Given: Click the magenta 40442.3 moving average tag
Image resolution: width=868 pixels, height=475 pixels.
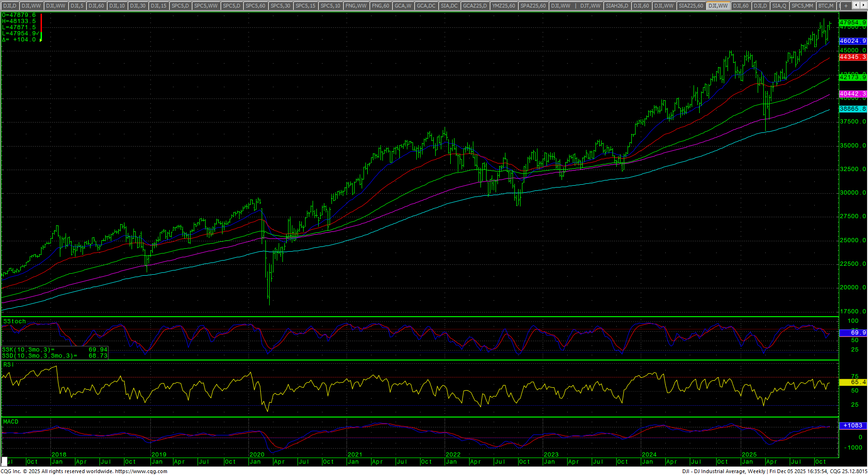Looking at the screenshot, I should [852, 94].
